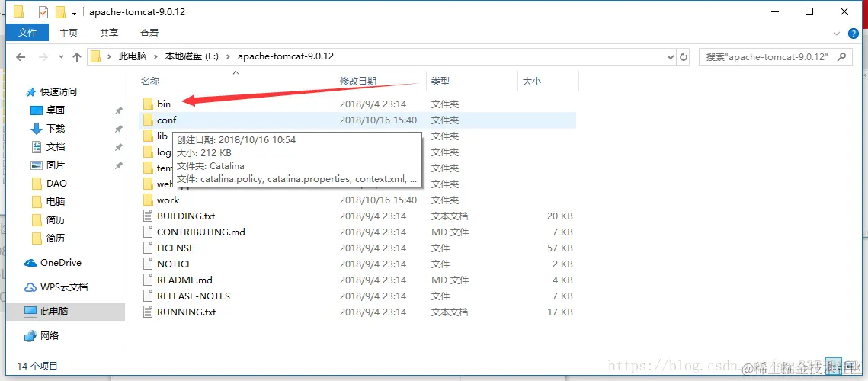The image size is (868, 381).
Task: Click the properties quick access icon
Action: pyautogui.click(x=43, y=12)
